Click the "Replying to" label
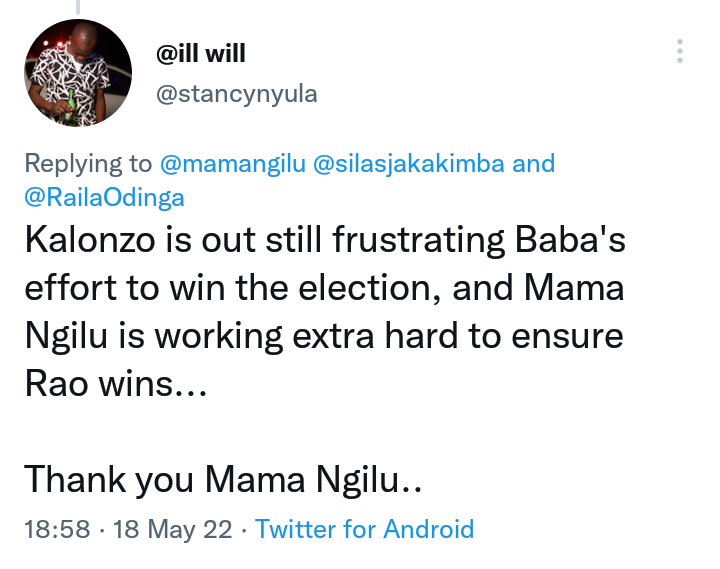This screenshot has height=569, width=720. pyautogui.click(x=88, y=163)
